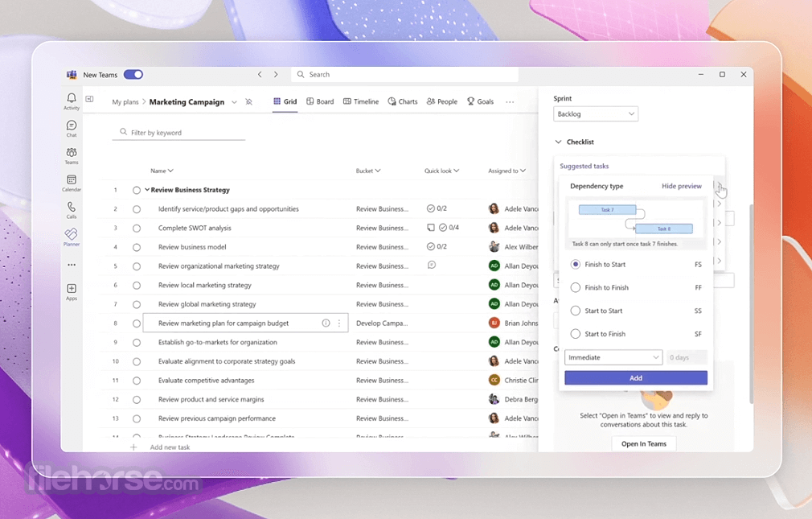Screen dimensions: 812x519
Task: Click the unpin plan icon
Action: click(249, 101)
